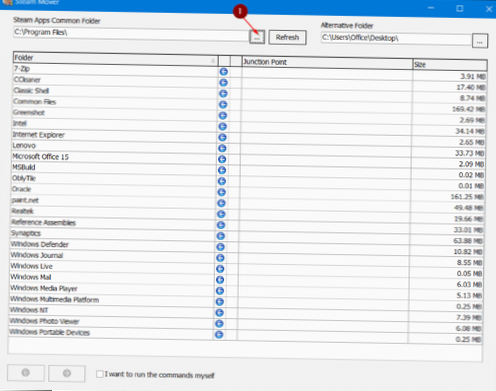Click the blue arrow icon for Reference Assemblies
The width and height of the screenshot is (496, 391).
tap(221, 225)
